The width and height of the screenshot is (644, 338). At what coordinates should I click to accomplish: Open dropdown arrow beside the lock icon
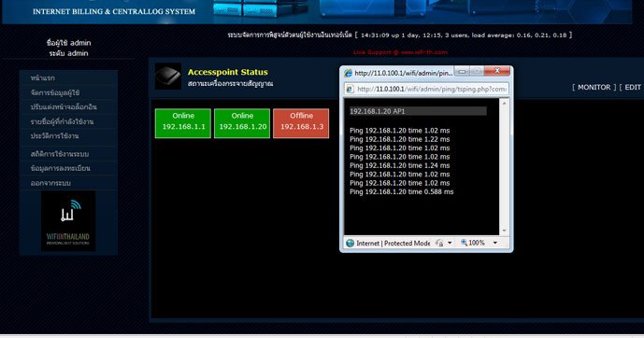(450, 243)
